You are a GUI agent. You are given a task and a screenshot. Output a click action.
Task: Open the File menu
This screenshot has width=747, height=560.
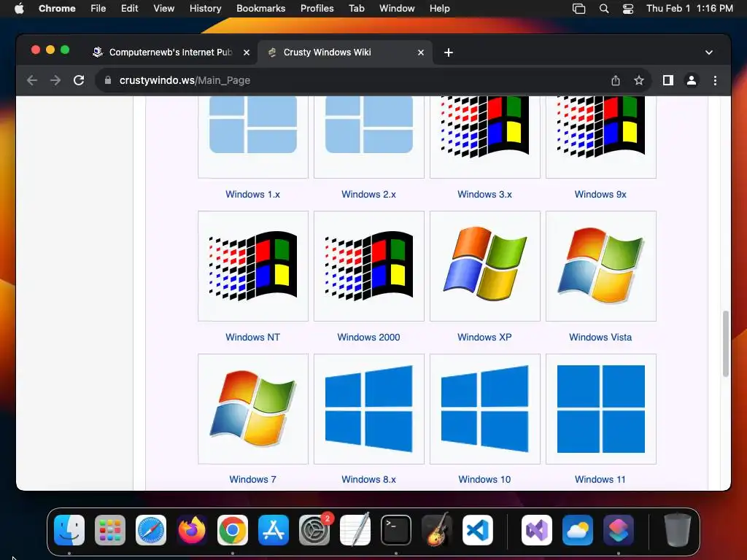pyautogui.click(x=98, y=9)
